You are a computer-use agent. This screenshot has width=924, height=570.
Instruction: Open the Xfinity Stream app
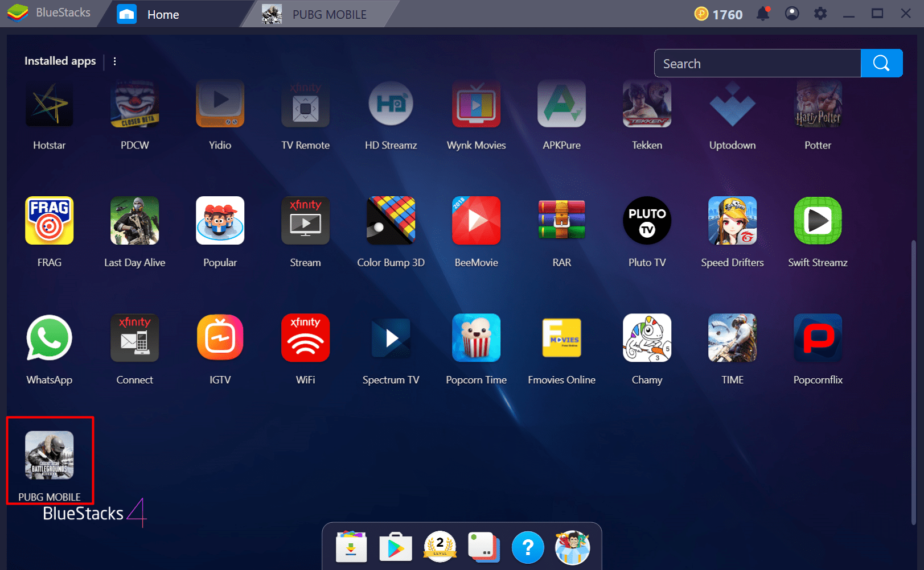point(306,221)
